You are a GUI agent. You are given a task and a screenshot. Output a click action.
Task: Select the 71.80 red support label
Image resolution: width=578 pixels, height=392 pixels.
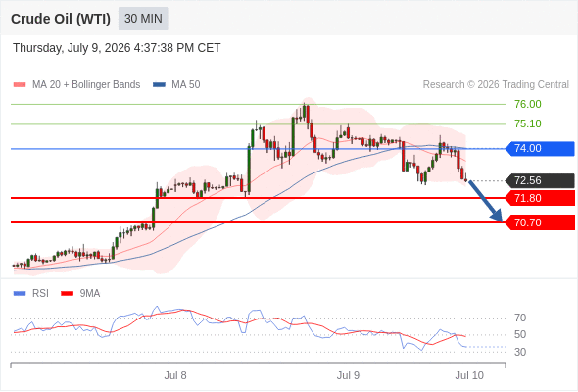(540, 198)
